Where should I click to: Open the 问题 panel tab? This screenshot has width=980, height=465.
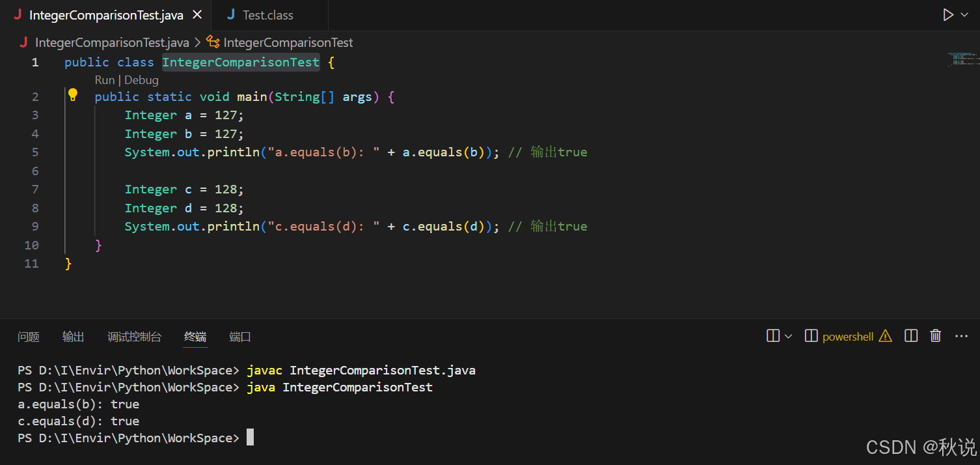tap(29, 337)
